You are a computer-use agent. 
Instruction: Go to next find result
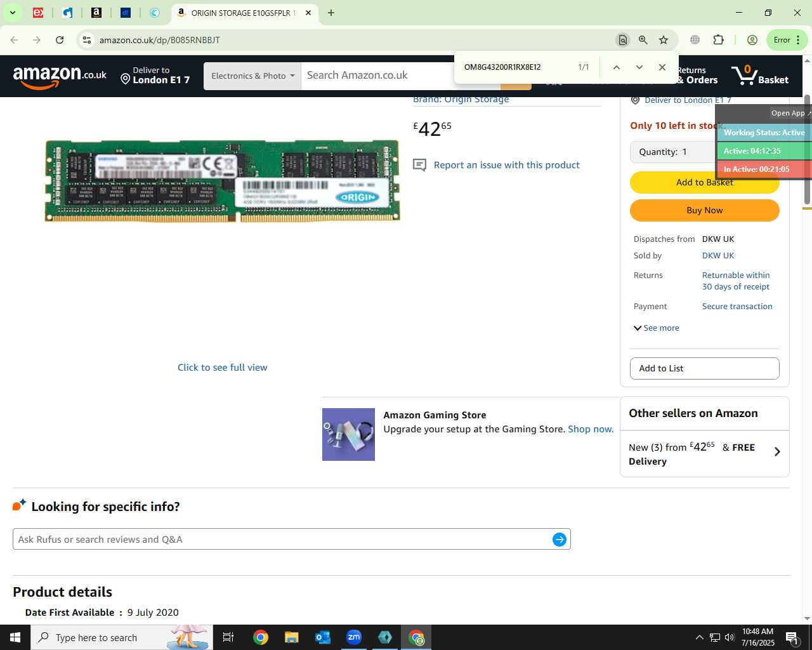[x=639, y=67]
